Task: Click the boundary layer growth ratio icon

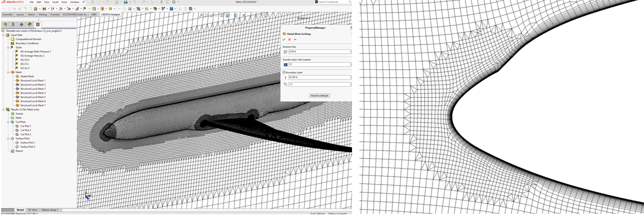Action: click(286, 84)
